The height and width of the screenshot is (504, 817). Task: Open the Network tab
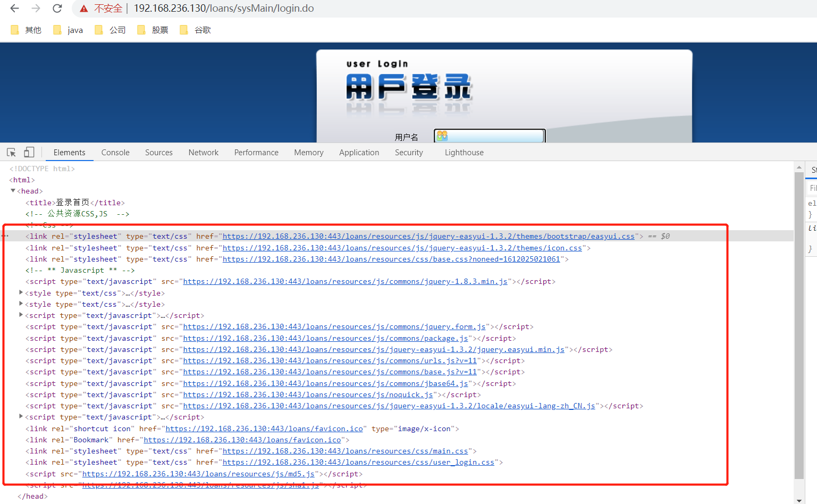(x=203, y=152)
